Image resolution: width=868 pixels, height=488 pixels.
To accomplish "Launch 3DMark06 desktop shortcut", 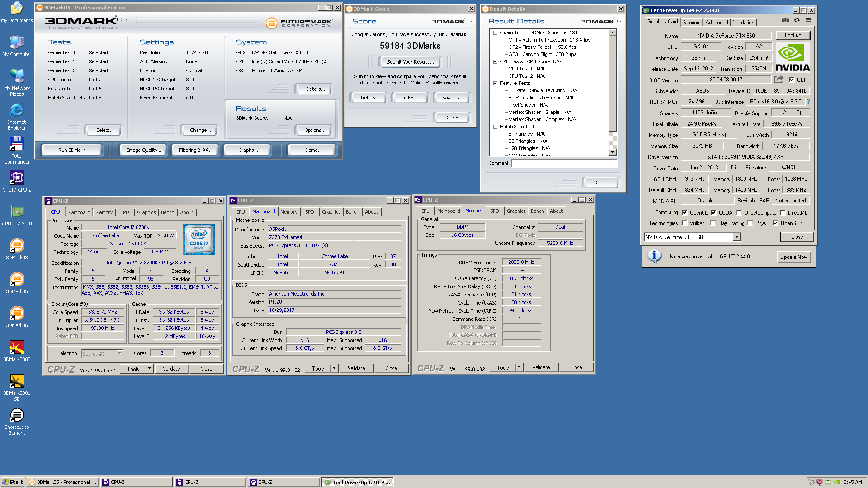I will 17,317.
